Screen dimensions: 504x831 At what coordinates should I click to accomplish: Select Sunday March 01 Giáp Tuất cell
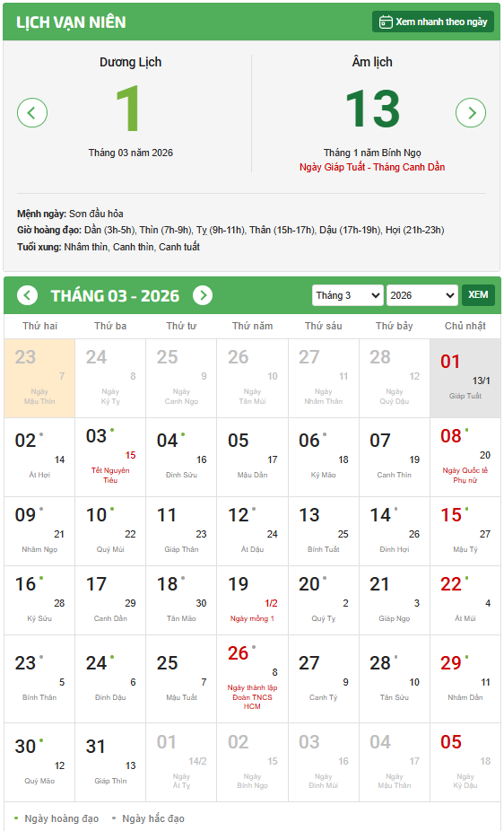465,379
